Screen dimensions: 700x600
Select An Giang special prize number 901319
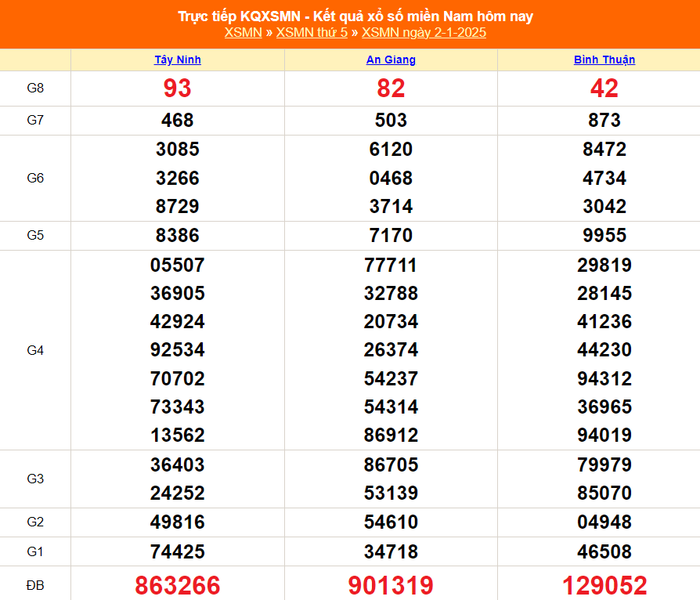[391, 585]
